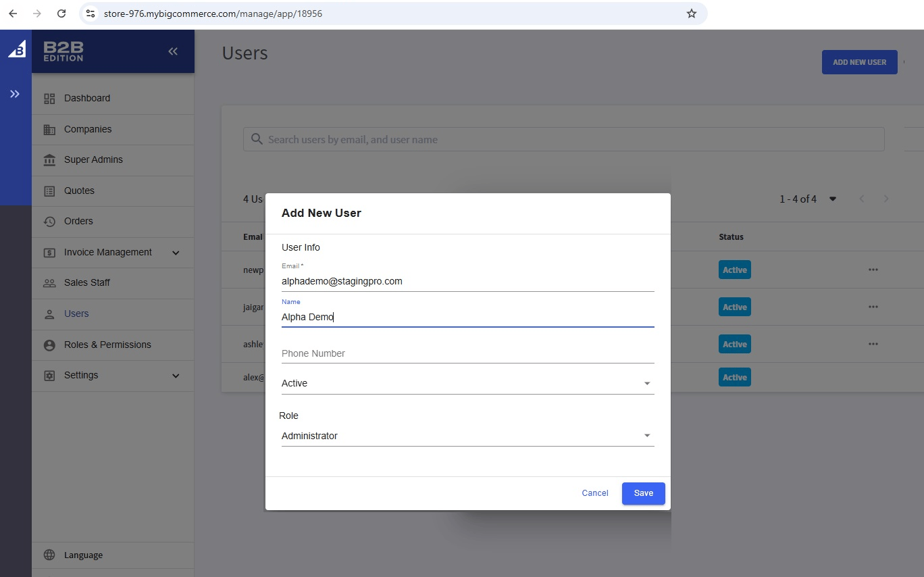Open Language settings
Screen dimensions: 924x577
click(x=113, y=555)
